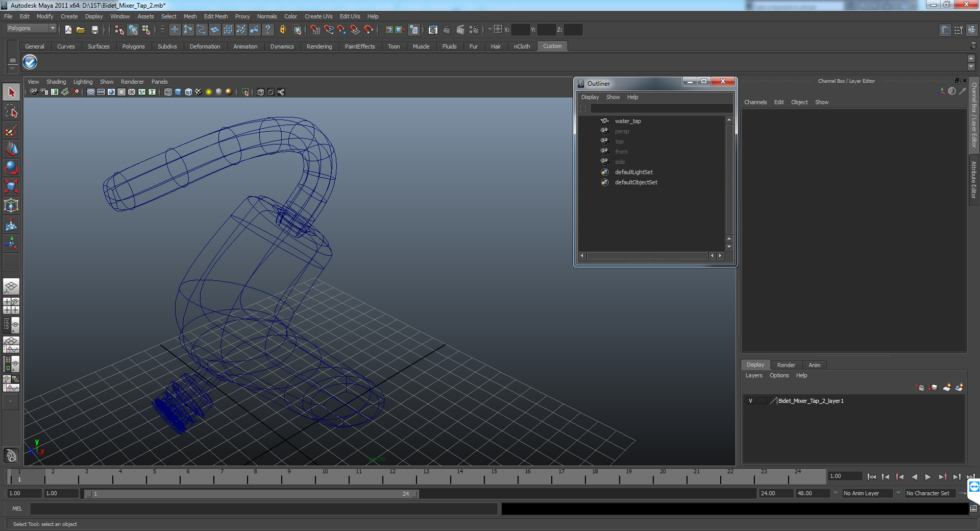This screenshot has width=980, height=531.
Task: Open Layers menu in layer editor
Action: click(x=754, y=375)
